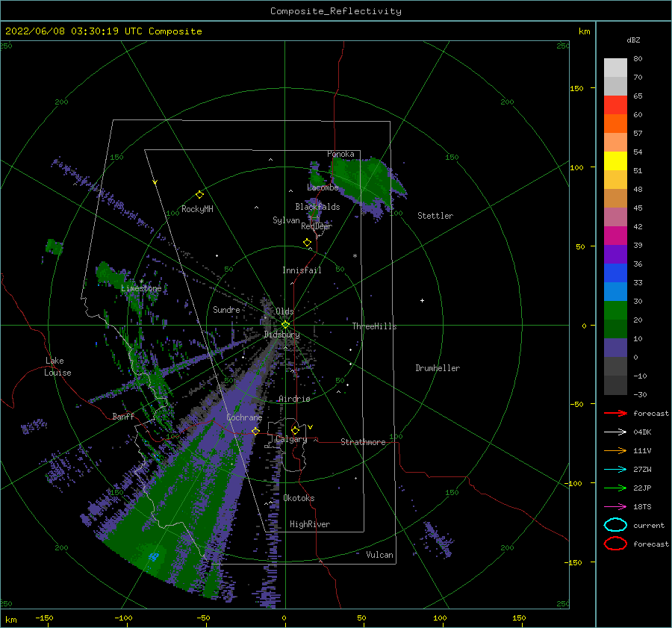Click the HighRiver label

pyautogui.click(x=310, y=524)
